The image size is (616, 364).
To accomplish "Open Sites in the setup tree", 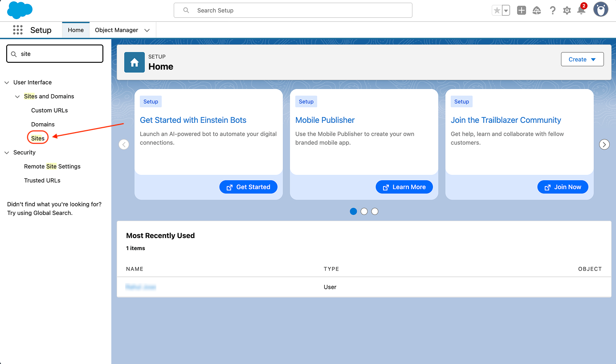I will (x=38, y=138).
